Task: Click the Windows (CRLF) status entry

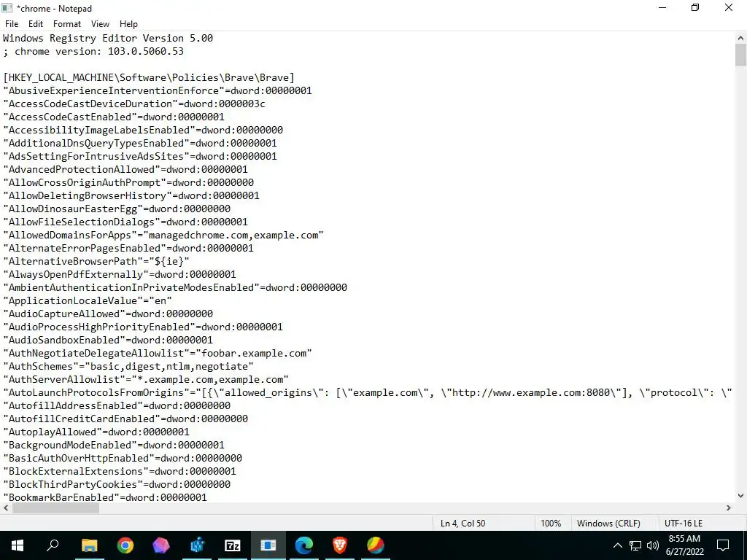Action: point(608,524)
